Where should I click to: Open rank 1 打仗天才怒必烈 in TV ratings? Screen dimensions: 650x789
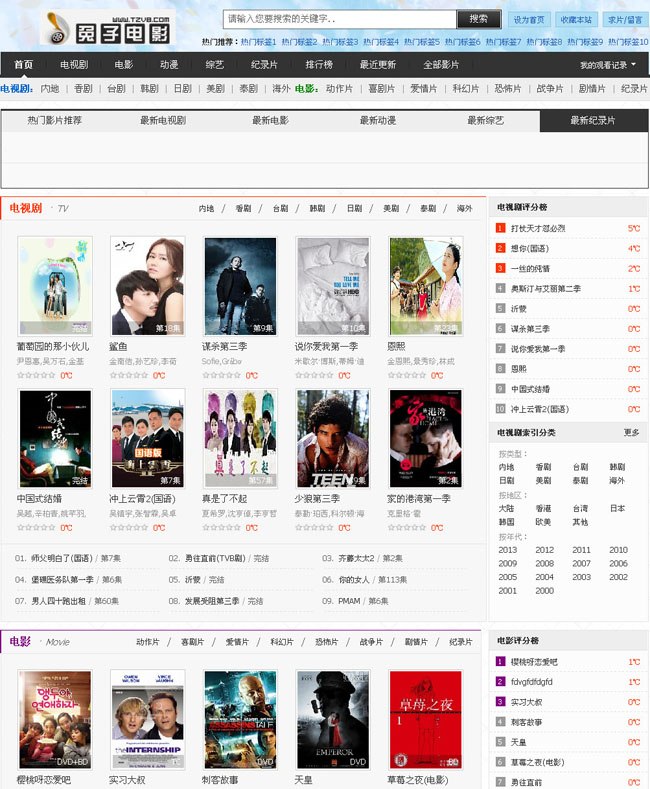[538, 228]
